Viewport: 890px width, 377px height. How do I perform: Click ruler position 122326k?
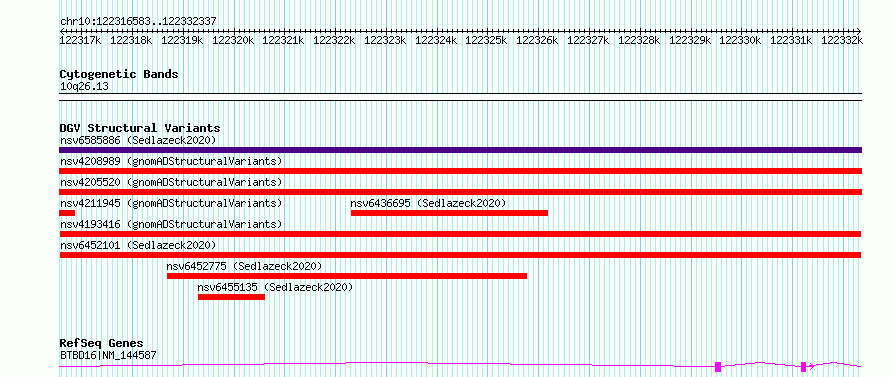[538, 40]
